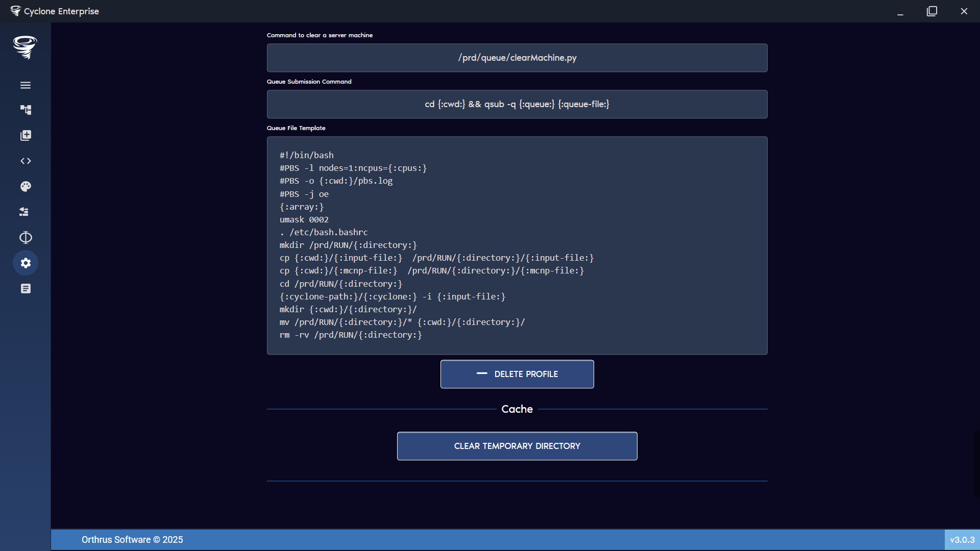
Task: Select the geometry Phi view icon
Action: pyautogui.click(x=26, y=237)
